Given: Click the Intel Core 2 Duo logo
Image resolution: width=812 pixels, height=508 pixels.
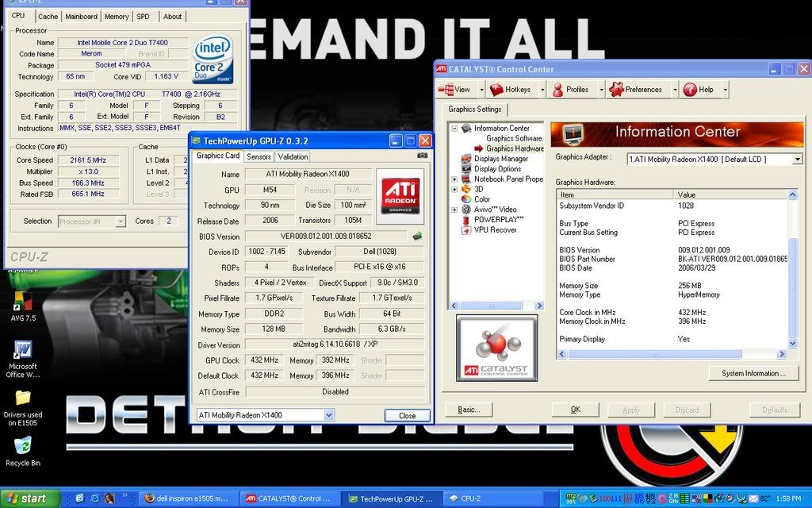Looking at the screenshot, I should coord(213,59).
